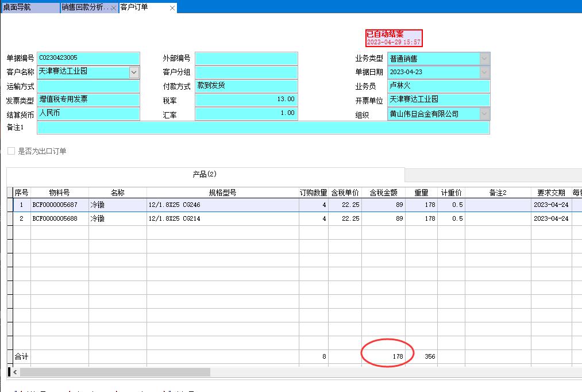
Task: Close the 销售回款分析 tab
Action: click(113, 8)
